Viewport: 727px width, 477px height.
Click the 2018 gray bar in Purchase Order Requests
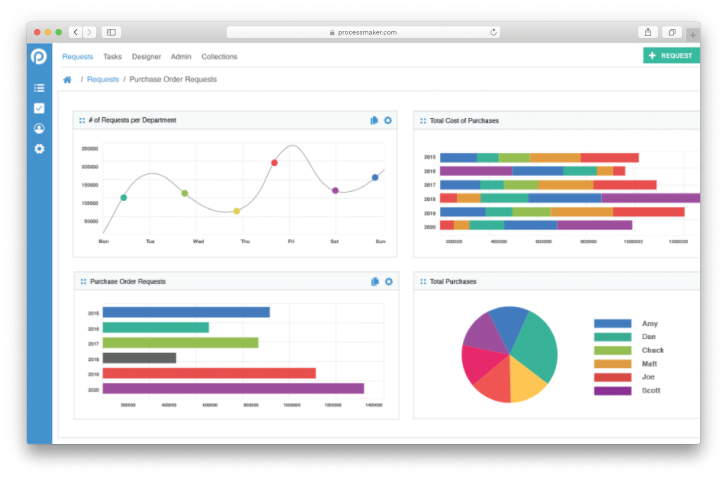[140, 358]
